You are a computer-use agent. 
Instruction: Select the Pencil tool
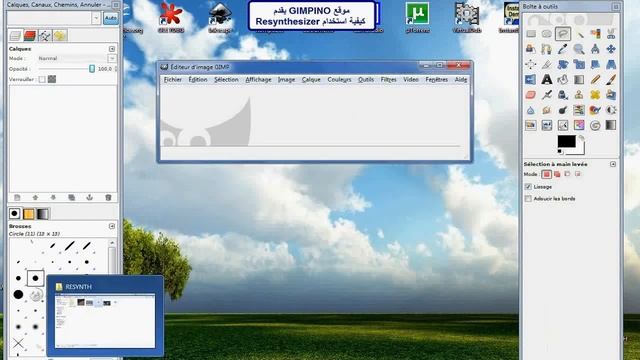pyautogui.click(x=595, y=80)
